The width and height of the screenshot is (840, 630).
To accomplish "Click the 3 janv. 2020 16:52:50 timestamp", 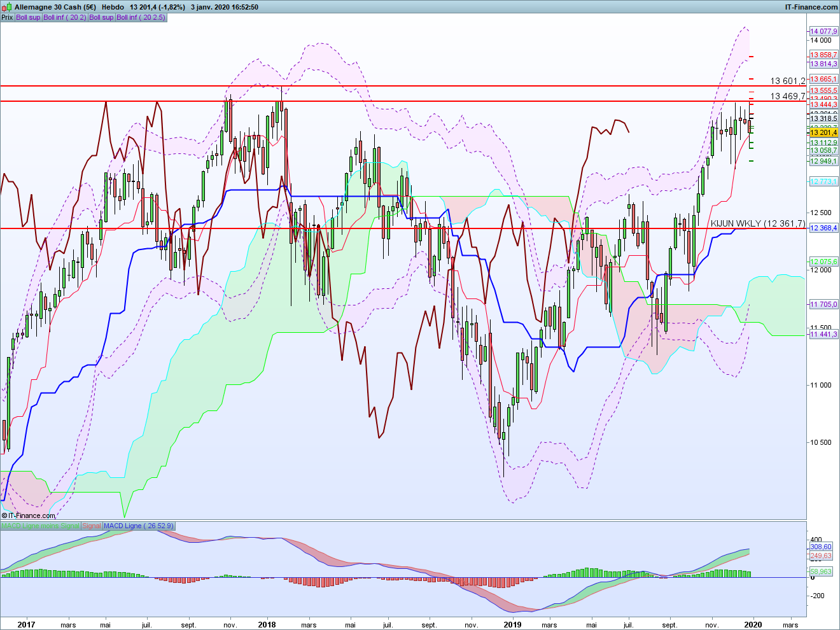I will [225, 7].
